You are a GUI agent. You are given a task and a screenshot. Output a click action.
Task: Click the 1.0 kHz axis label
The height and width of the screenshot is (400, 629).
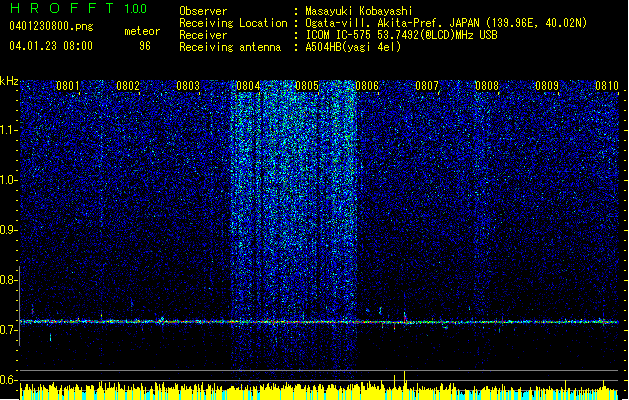click(8, 180)
